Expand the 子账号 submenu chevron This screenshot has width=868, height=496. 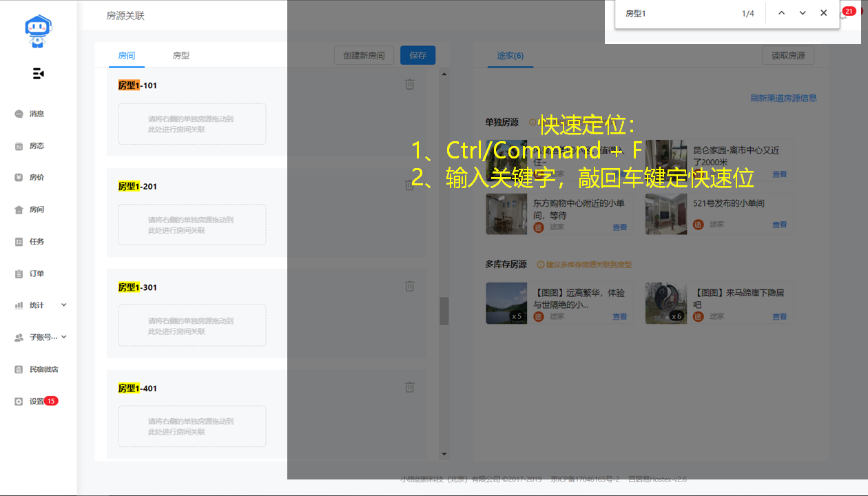click(x=64, y=337)
